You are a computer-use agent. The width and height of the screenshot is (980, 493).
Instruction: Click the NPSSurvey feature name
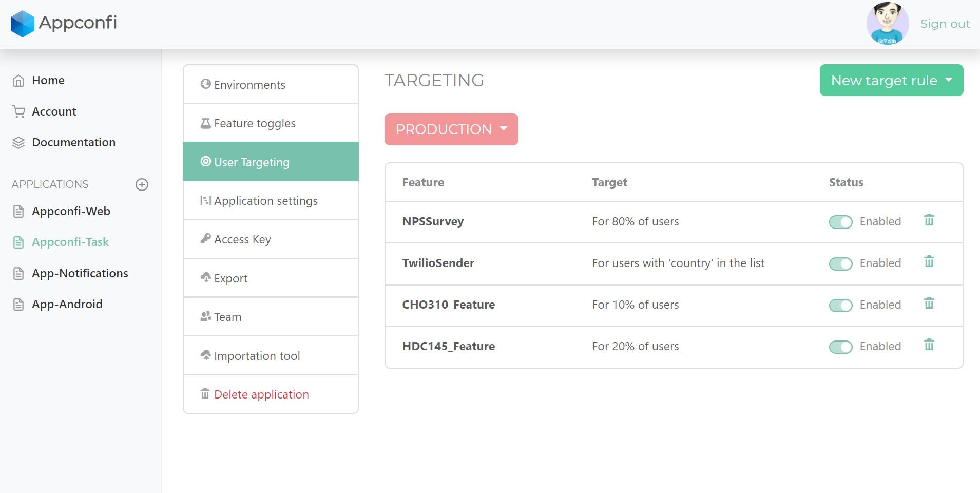[433, 221]
